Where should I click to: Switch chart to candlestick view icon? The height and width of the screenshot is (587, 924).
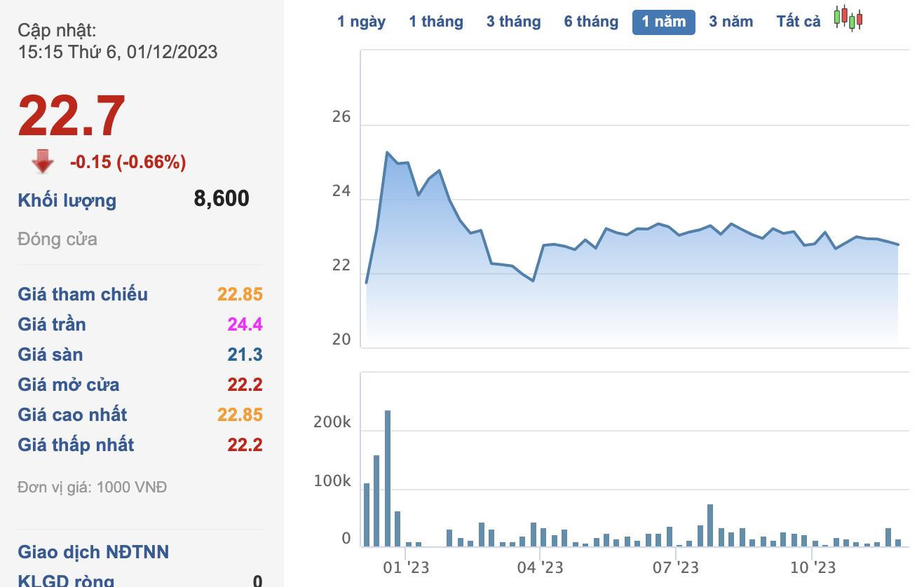pyautogui.click(x=848, y=19)
